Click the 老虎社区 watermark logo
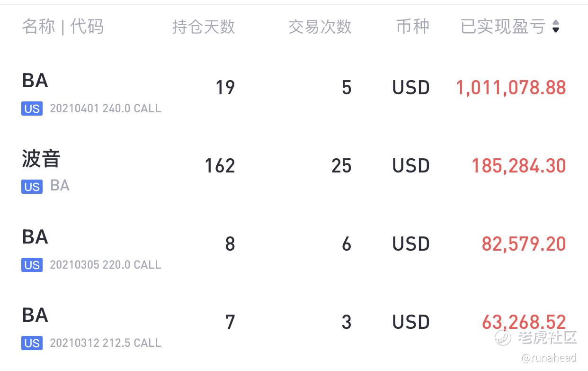 click(535, 337)
